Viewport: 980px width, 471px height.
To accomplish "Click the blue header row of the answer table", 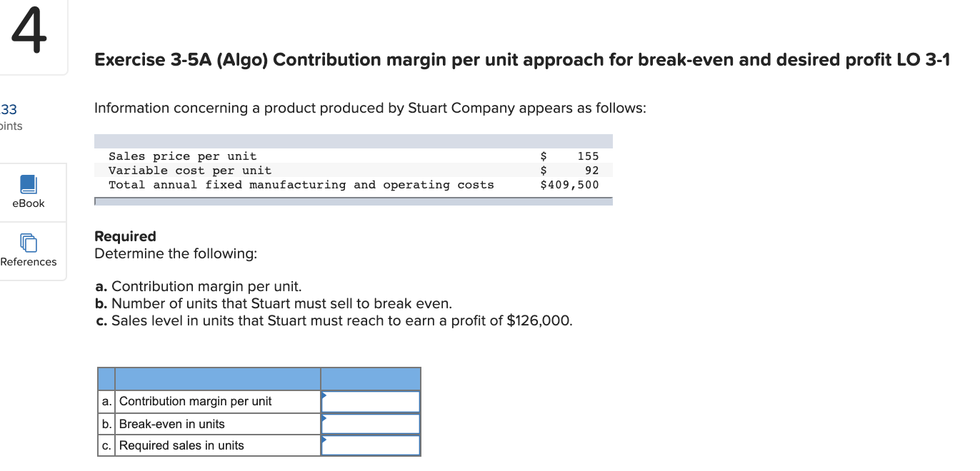I will (257, 378).
